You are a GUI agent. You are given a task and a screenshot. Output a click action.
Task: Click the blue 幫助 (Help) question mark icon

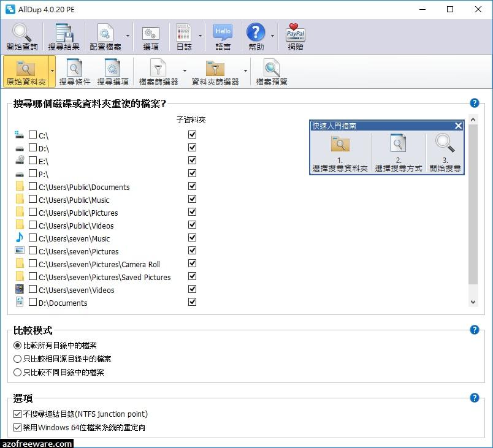256,34
